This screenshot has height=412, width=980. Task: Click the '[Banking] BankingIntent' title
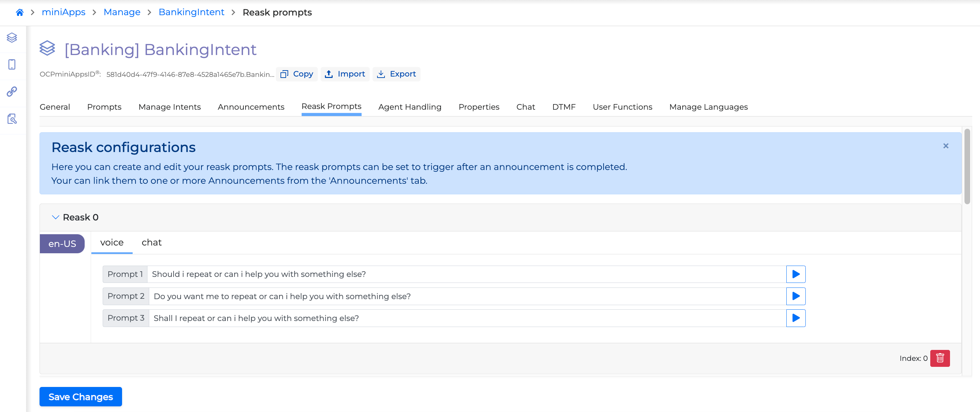click(160, 49)
